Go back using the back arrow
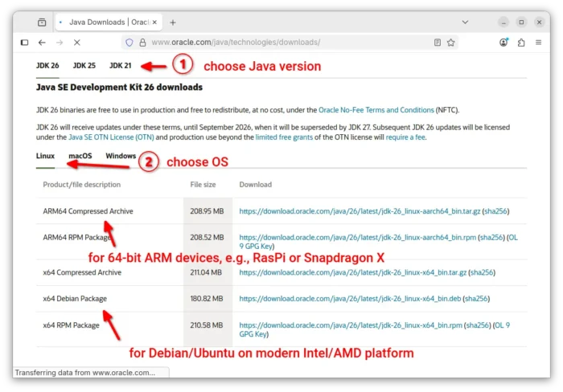 [42, 43]
